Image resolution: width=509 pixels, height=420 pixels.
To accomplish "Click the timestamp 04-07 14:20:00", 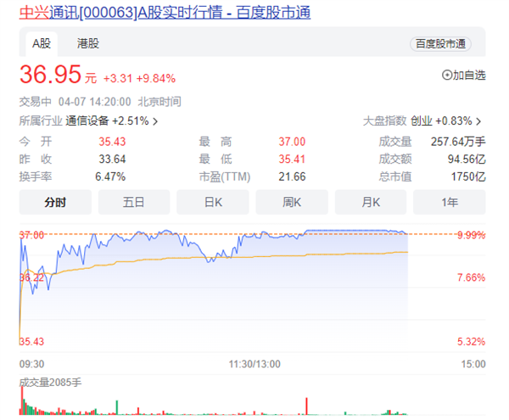I will coord(94,102).
